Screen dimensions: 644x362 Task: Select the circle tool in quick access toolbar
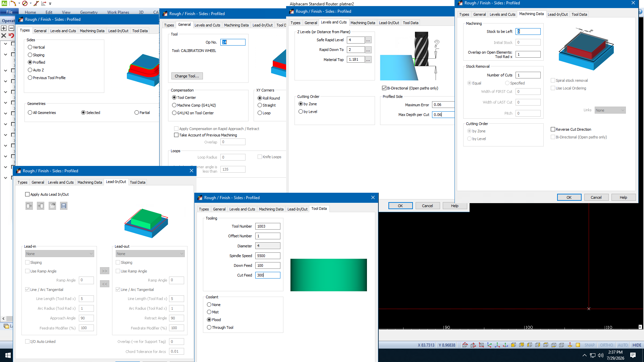tap(25, 3)
